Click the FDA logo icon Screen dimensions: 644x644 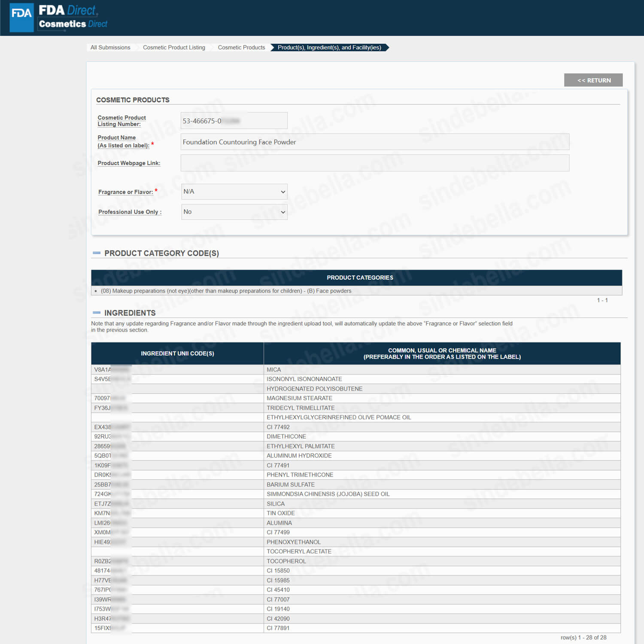pyautogui.click(x=21, y=17)
